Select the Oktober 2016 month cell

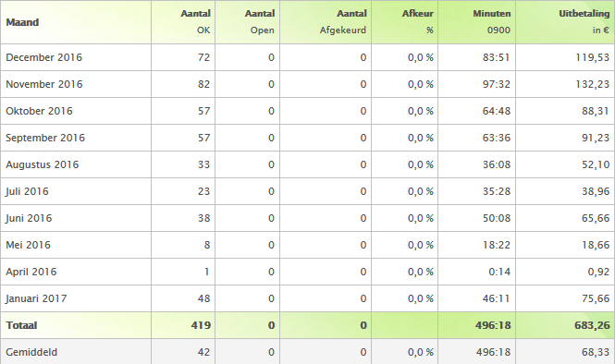[39, 111]
